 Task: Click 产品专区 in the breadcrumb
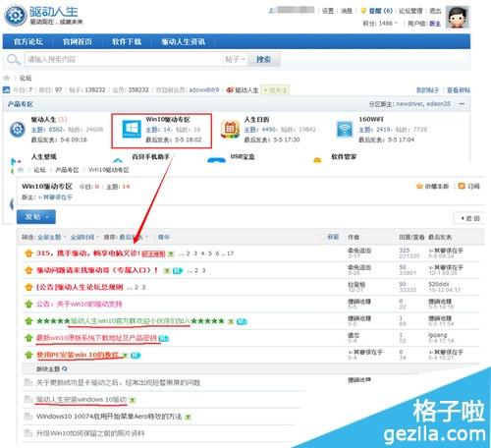tap(67, 170)
